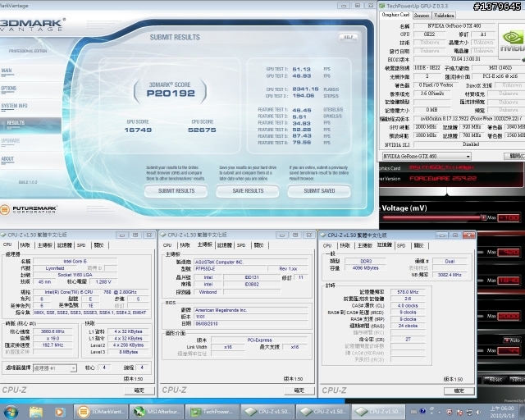Click Afterburner Max 2000 memory field
The height and width of the screenshot is (420, 525).
(x=509, y=316)
